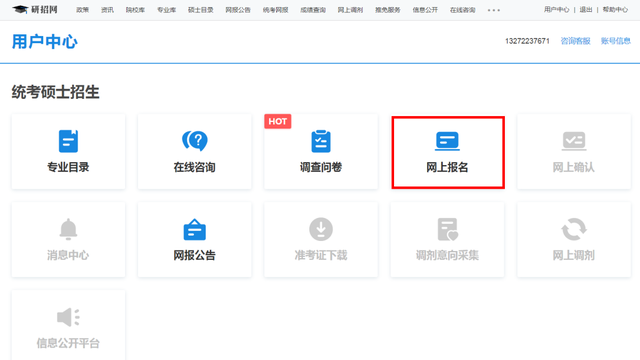This screenshot has width=640, height=360.
Task: Select the greyed 网上确认 card
Action: tap(574, 151)
